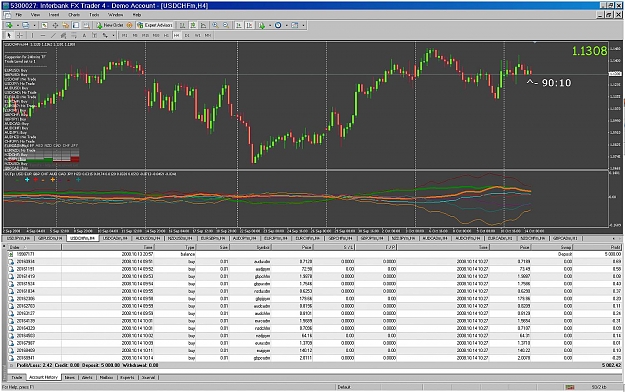
Task: Open the Profiles toolbar icon
Action: click(26, 25)
